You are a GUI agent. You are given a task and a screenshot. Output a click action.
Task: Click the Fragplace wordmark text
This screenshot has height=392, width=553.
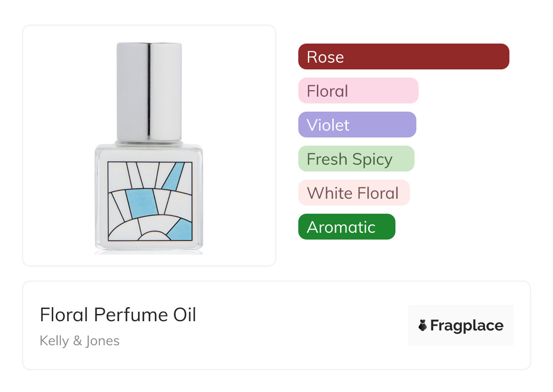467,326
